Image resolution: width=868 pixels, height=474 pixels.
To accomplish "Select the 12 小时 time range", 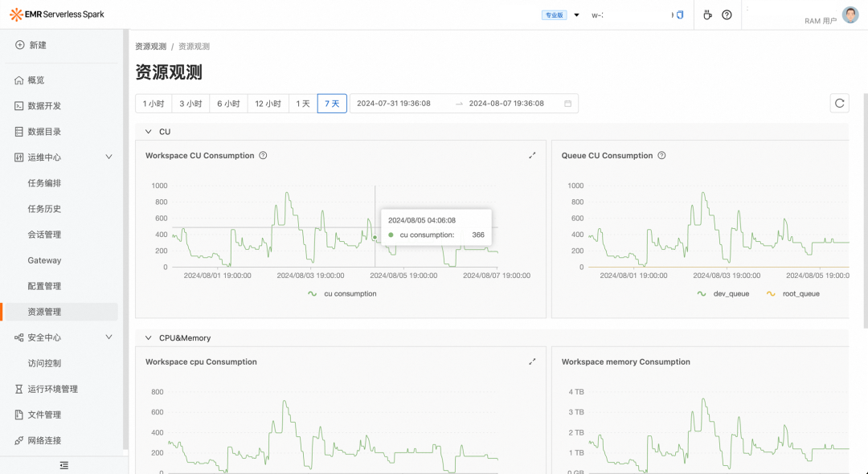I will [x=268, y=104].
